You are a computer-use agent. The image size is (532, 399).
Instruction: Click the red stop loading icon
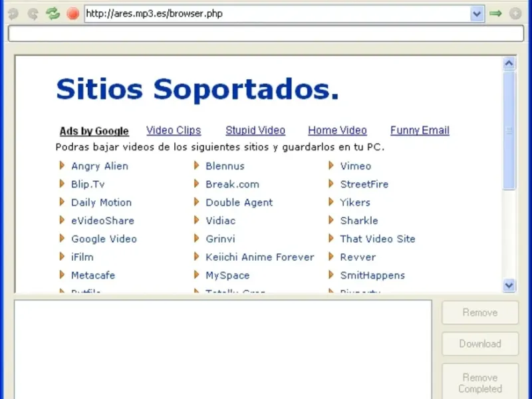(72, 14)
